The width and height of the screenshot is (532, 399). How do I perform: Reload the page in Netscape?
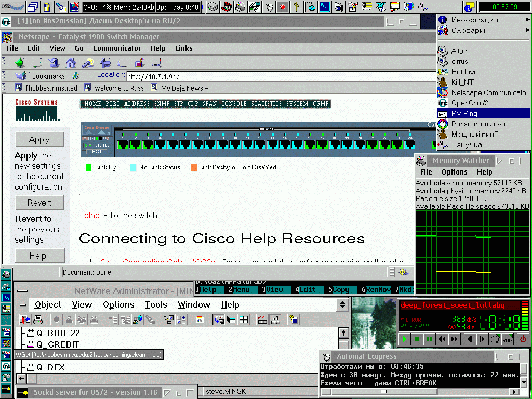tap(54, 62)
